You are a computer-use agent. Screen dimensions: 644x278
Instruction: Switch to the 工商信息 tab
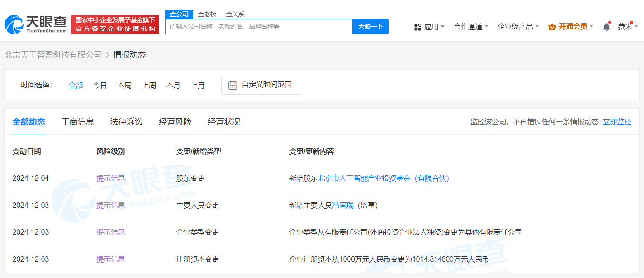pyautogui.click(x=78, y=121)
